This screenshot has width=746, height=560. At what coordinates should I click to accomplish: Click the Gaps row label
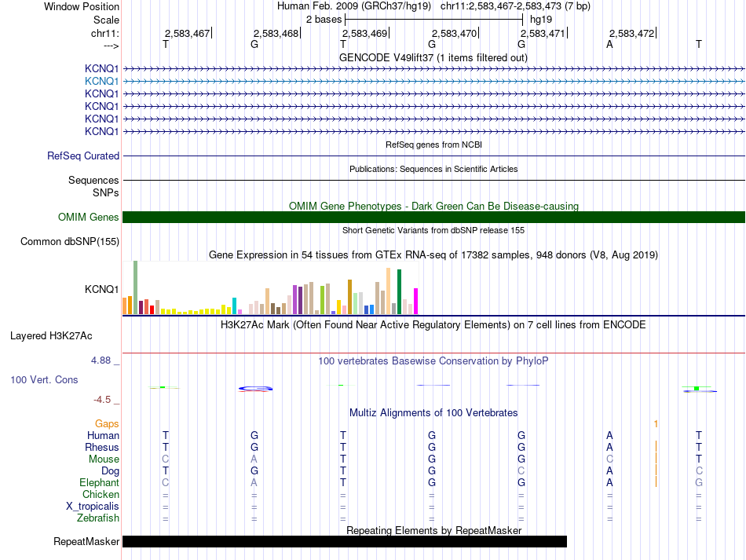107,424
